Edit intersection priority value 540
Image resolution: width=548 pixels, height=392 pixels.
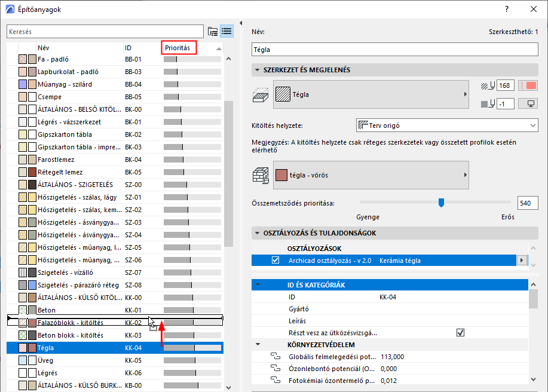coord(527,203)
